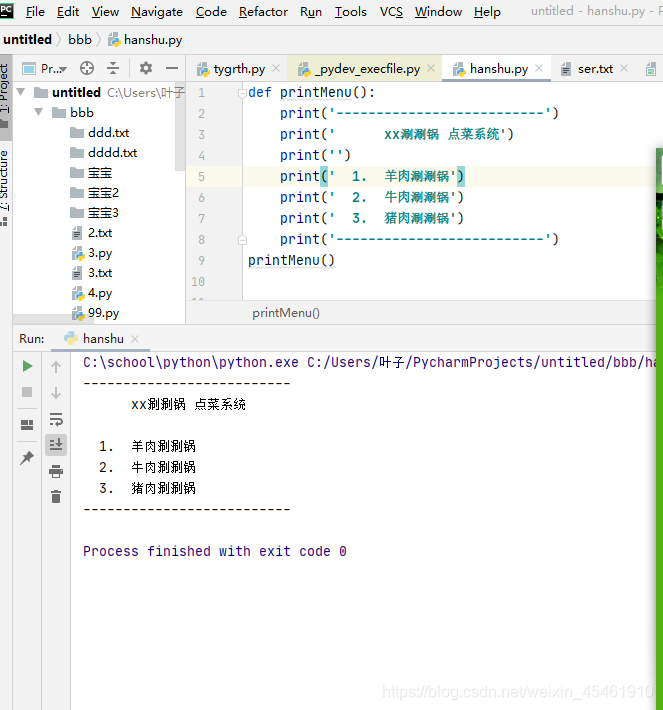The width and height of the screenshot is (663, 710).
Task: Open the Code menu
Action: click(x=211, y=12)
